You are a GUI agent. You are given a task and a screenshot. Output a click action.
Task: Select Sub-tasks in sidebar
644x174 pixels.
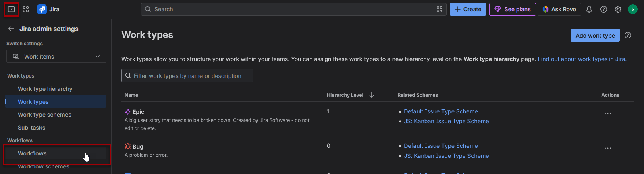(x=56, y=128)
